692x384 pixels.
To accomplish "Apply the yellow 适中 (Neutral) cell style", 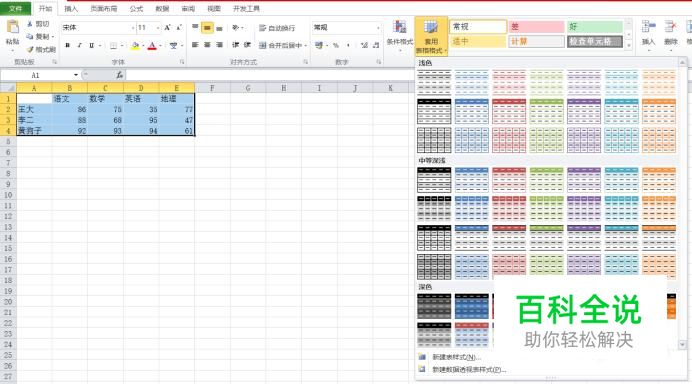I will tap(478, 41).
